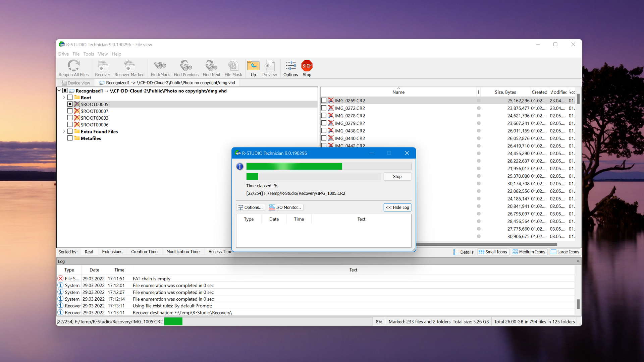Click the file progress bar beside Stop

click(314, 176)
